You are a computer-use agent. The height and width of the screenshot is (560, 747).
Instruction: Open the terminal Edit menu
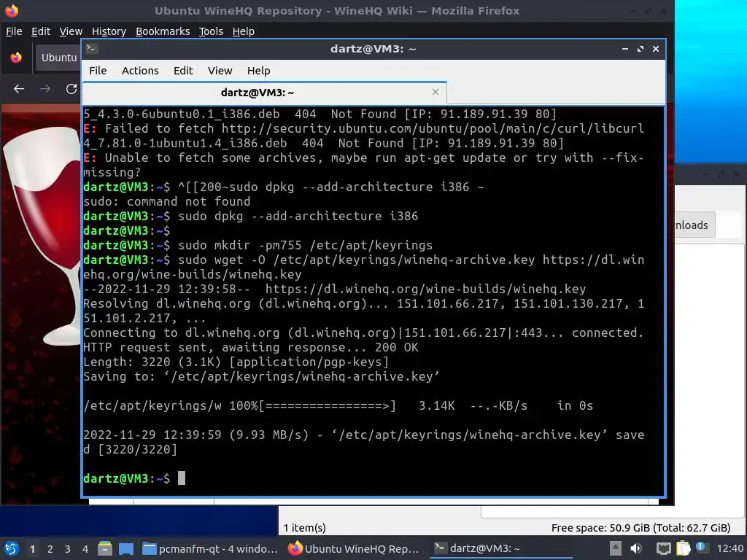(x=183, y=71)
